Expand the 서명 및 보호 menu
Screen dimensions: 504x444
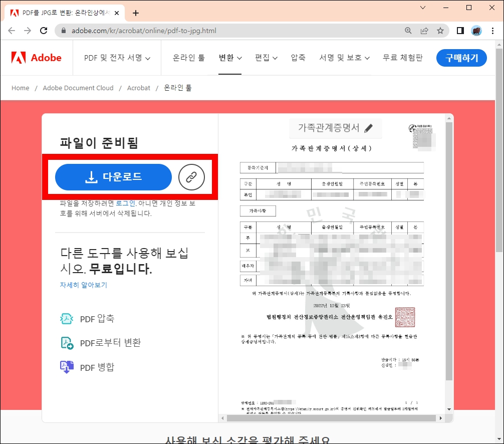(x=344, y=58)
